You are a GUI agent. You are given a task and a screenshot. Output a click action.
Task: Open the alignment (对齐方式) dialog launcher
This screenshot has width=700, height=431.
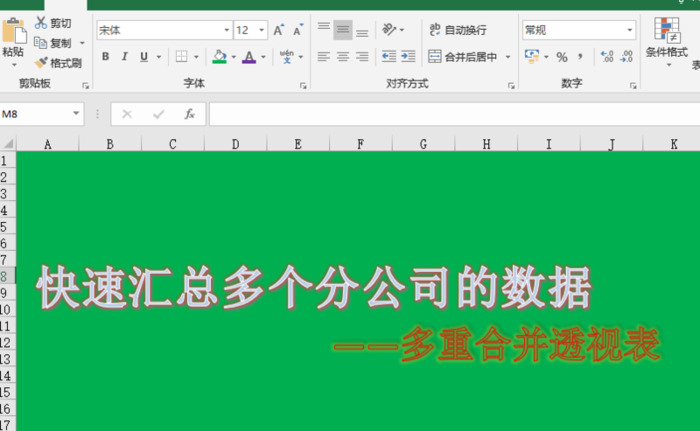point(512,85)
